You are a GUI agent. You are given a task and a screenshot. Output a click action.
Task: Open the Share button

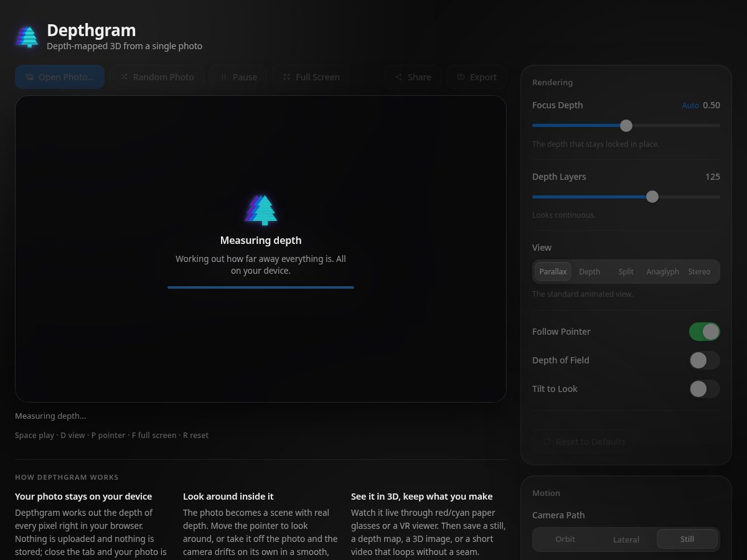coord(413,77)
